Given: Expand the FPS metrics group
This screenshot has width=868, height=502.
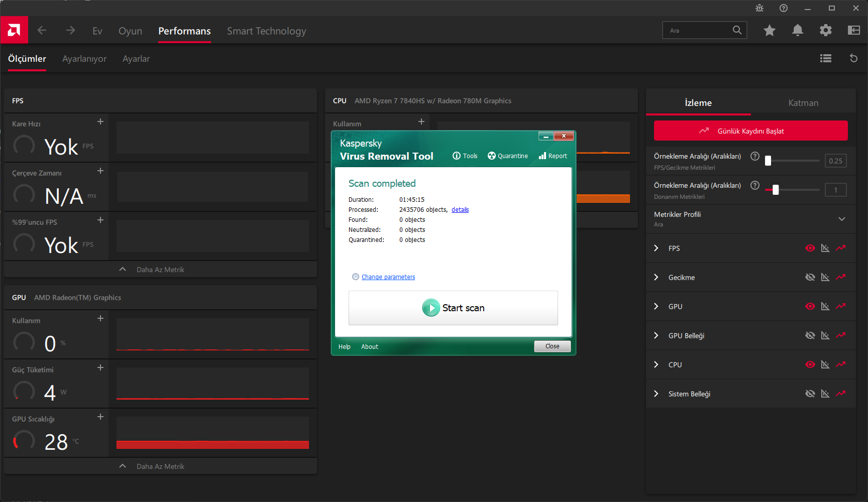Looking at the screenshot, I should [x=656, y=248].
